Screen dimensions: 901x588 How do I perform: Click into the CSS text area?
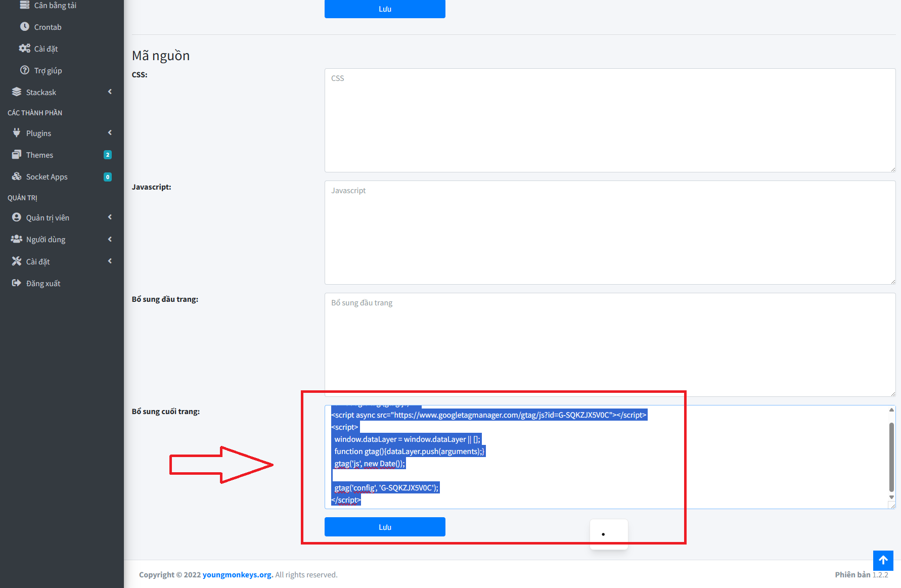point(610,120)
